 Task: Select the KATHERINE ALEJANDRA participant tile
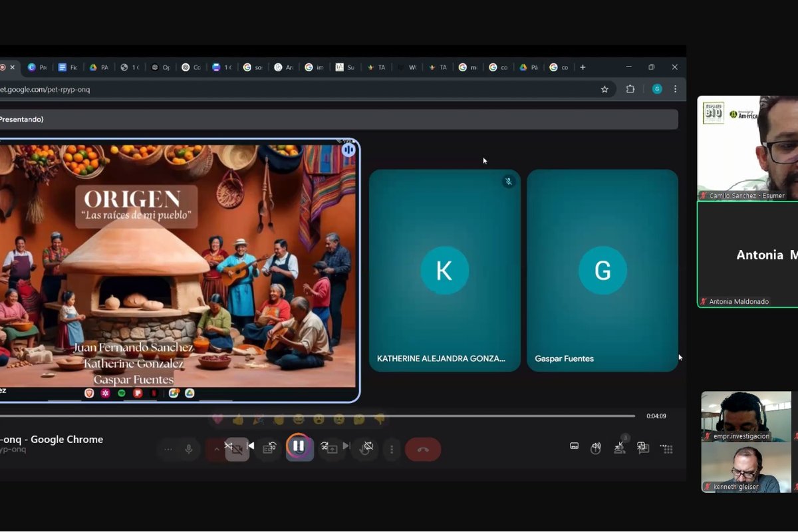[444, 270]
